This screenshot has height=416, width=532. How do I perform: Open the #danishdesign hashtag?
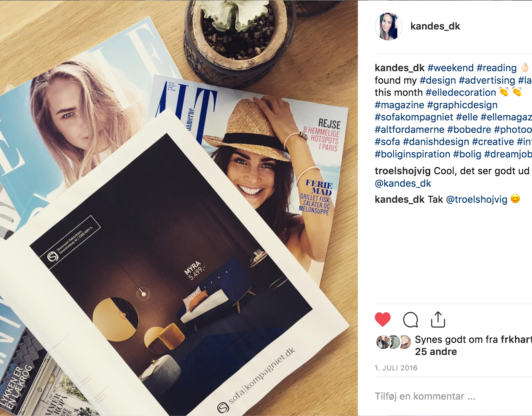click(x=436, y=142)
